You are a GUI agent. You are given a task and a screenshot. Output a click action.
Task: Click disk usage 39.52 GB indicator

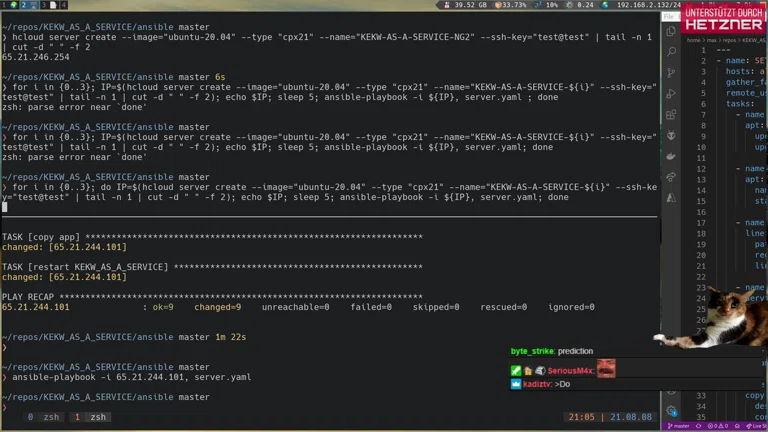click(465, 5)
